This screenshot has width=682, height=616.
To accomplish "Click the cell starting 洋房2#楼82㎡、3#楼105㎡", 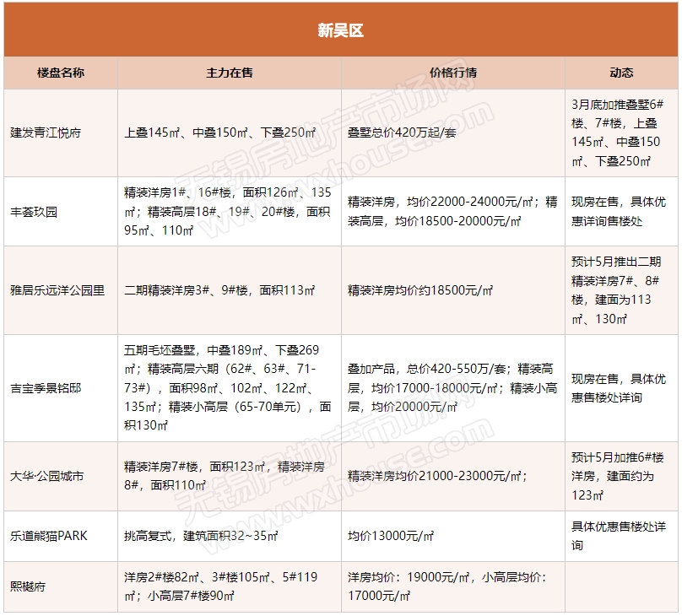I will point(230,586).
